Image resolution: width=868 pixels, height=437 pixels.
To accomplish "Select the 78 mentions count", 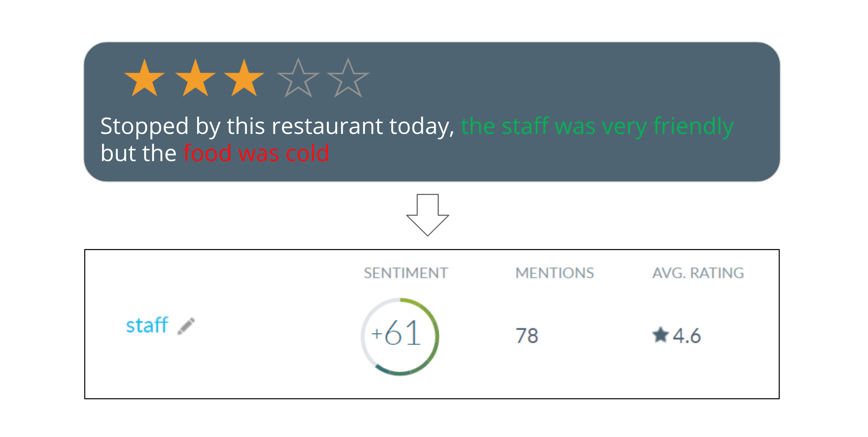I will click(527, 336).
